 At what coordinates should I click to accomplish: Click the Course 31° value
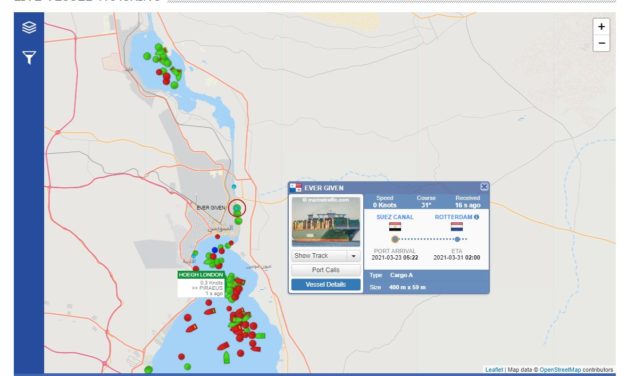point(426,205)
